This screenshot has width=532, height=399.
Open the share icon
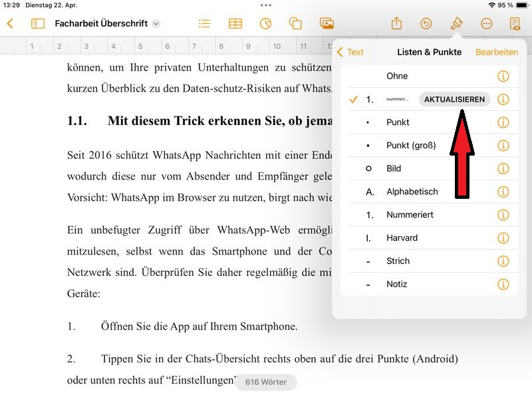tap(396, 23)
